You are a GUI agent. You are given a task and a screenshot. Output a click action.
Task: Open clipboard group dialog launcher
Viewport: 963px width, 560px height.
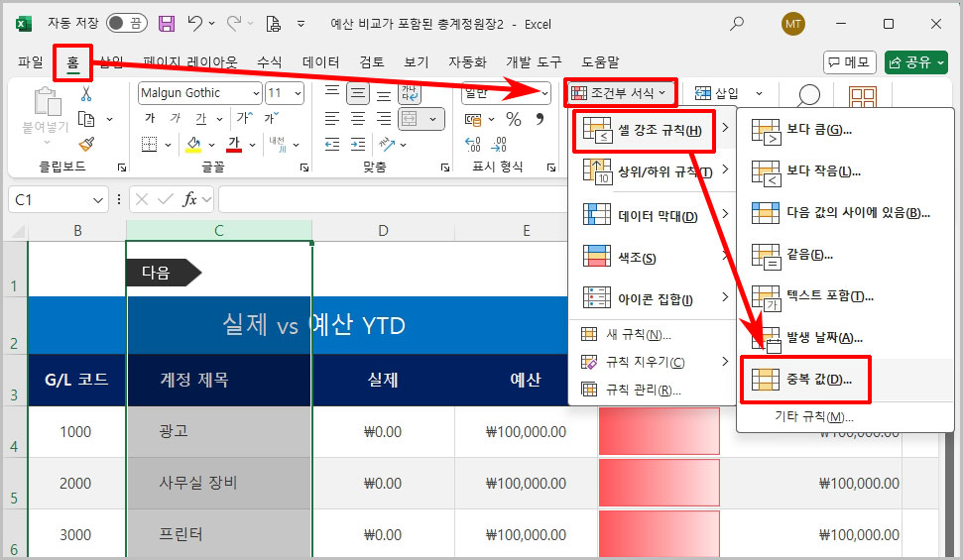(122, 168)
